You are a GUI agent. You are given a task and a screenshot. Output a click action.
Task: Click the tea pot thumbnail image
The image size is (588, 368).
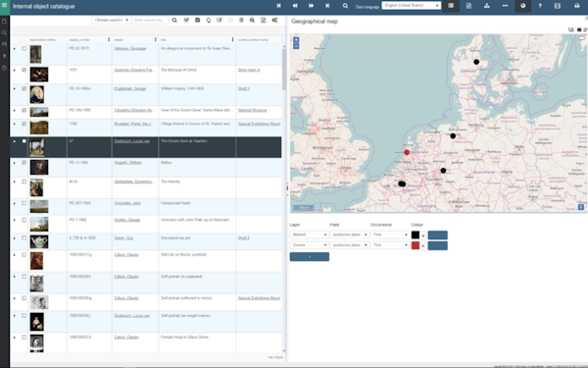tap(39, 241)
